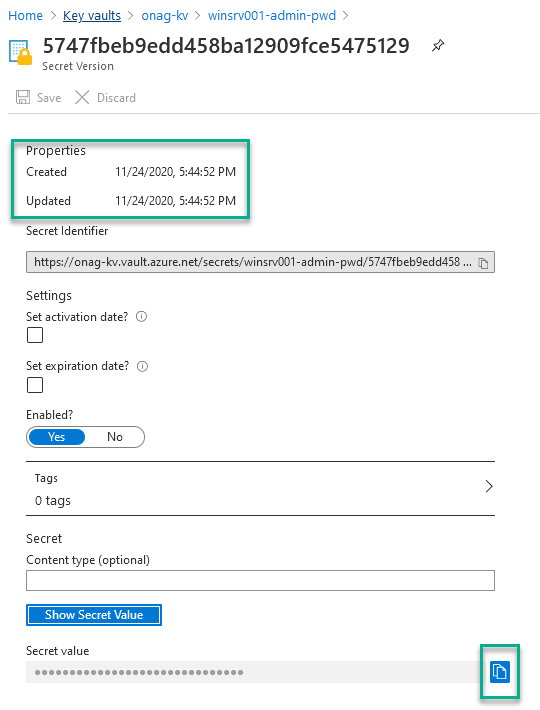The width and height of the screenshot is (540, 710).
Task: Check the Set expiration date checkbox
Action: pos(35,385)
